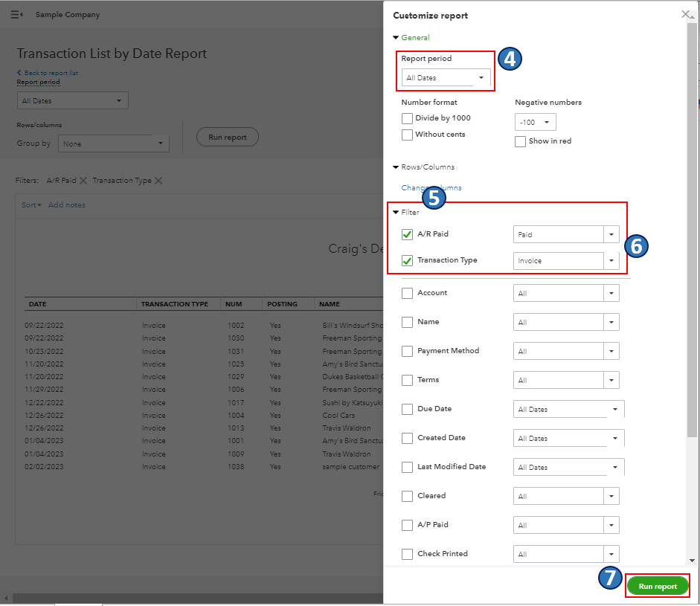Enable the Payment Method filter checkbox
700x606 pixels.
(407, 351)
